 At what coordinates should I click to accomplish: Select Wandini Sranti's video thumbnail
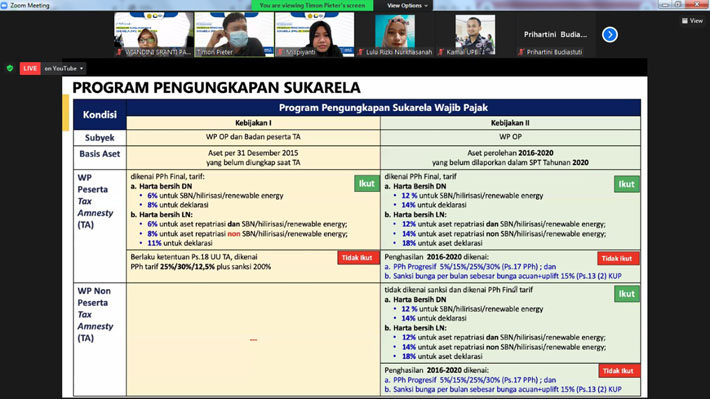[x=154, y=34]
